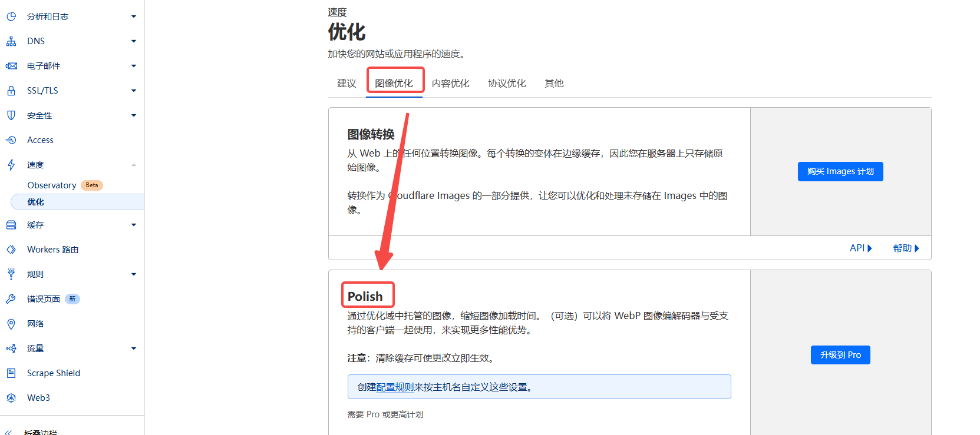The height and width of the screenshot is (435, 980).
Task: Expand the DNS menu arrow
Action: 134,41
